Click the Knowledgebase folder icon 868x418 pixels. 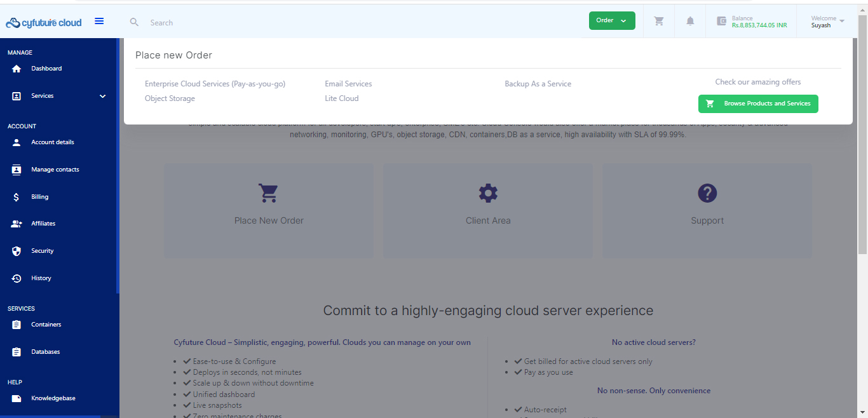pyautogui.click(x=17, y=398)
